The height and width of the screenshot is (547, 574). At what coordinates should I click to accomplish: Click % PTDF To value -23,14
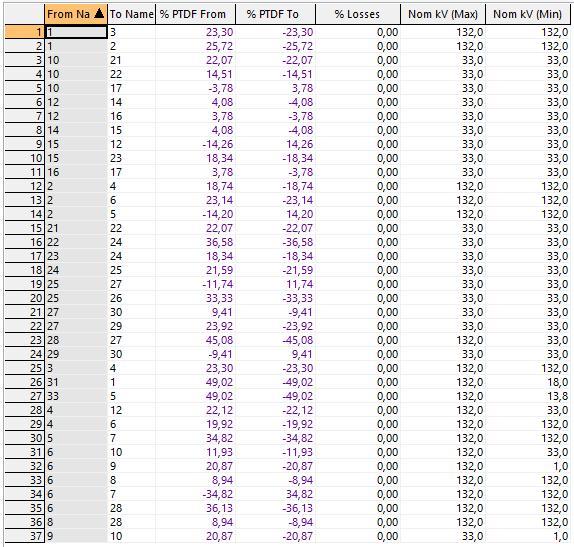[298, 200]
